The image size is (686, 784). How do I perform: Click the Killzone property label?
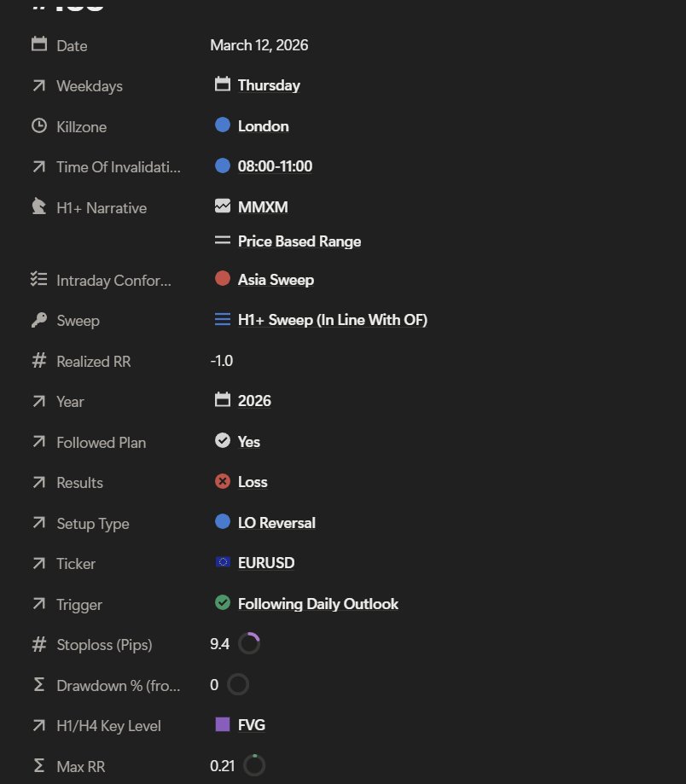[82, 127]
